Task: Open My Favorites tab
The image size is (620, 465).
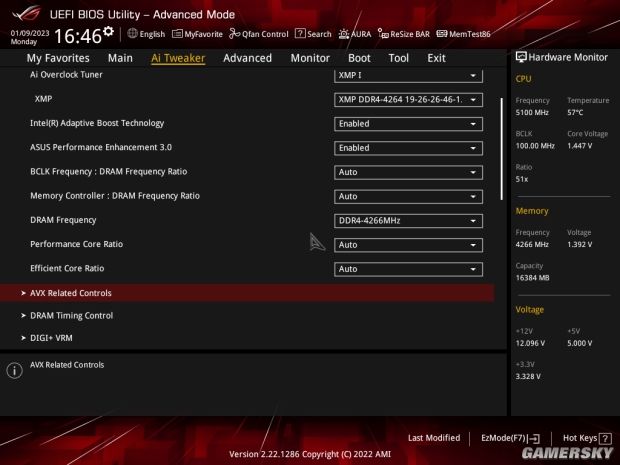Action: tap(58, 58)
